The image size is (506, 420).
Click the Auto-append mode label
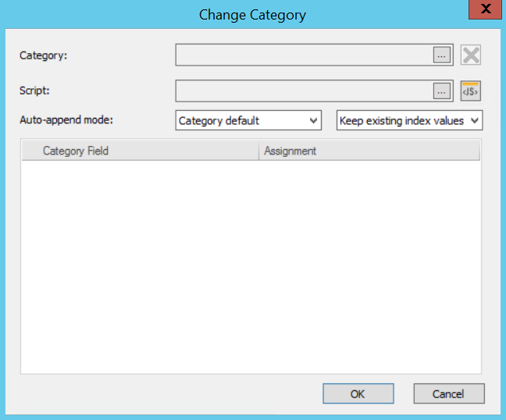click(x=66, y=120)
